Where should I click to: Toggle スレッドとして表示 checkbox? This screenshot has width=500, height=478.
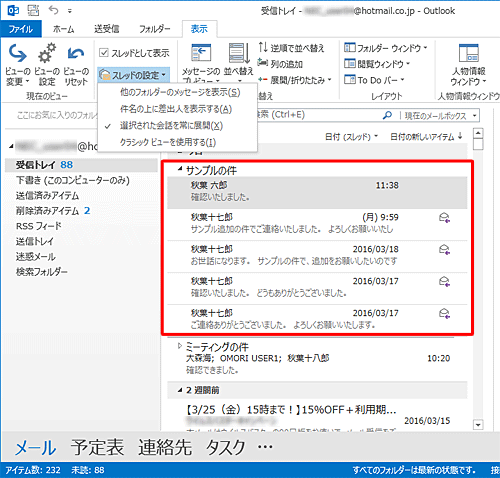pos(104,52)
